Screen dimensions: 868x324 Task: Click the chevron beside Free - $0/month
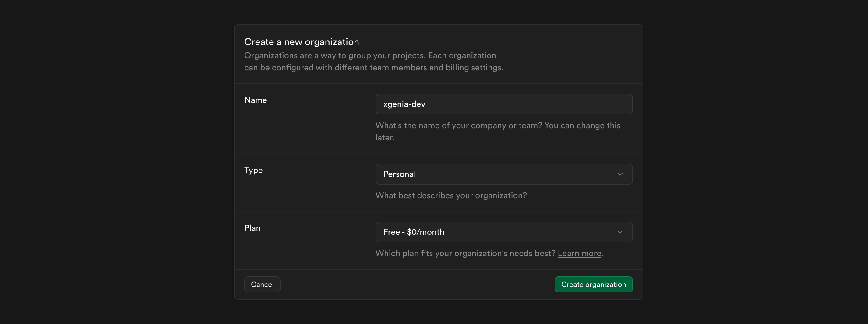click(620, 232)
